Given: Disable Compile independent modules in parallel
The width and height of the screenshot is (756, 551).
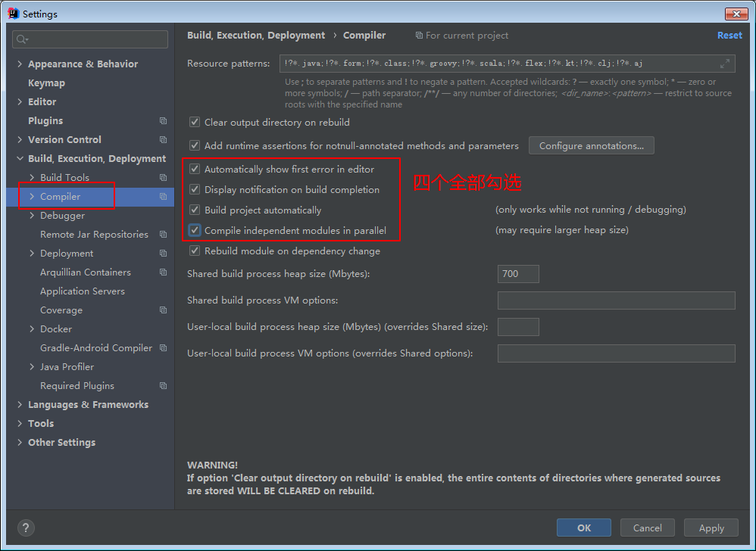Looking at the screenshot, I should coord(195,231).
